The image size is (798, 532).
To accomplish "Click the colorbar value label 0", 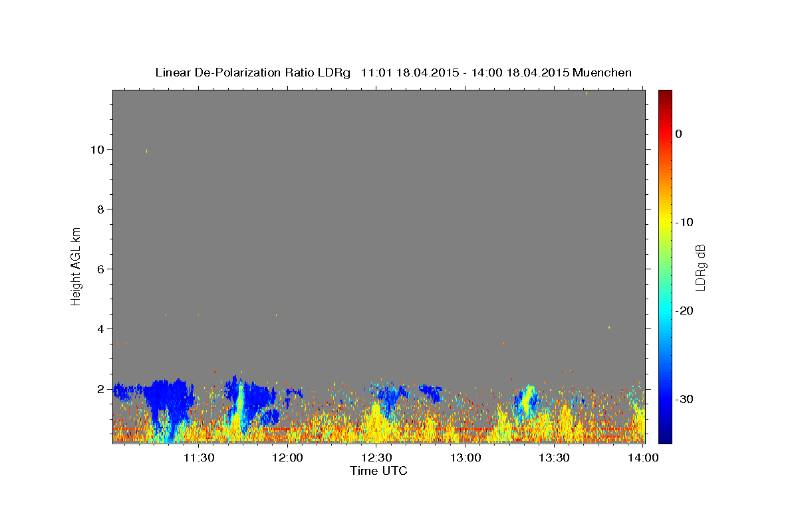I will pos(679,134).
